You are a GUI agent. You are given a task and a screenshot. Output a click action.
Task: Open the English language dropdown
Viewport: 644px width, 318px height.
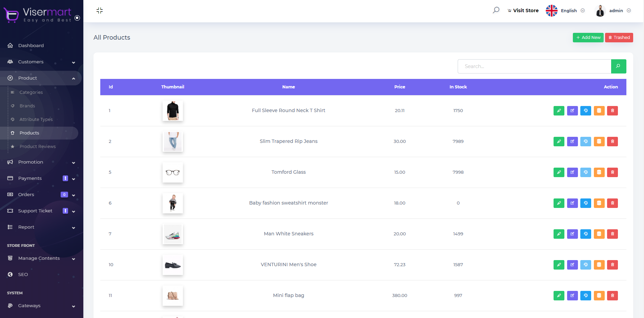pos(573,10)
